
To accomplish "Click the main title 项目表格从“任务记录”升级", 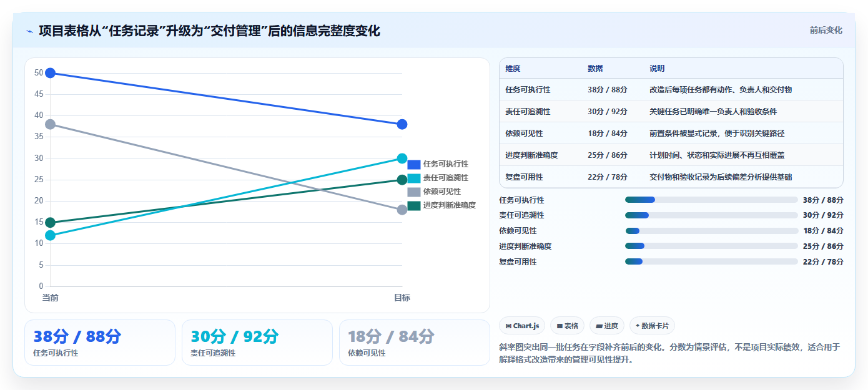I will (x=209, y=31).
